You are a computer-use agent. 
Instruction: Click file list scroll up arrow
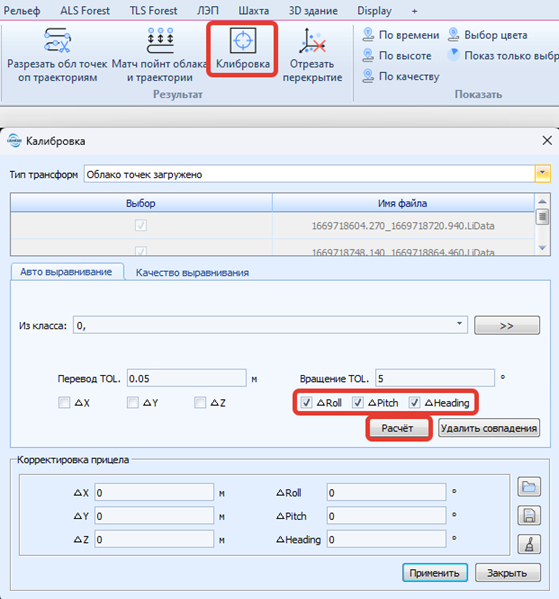coord(542,201)
